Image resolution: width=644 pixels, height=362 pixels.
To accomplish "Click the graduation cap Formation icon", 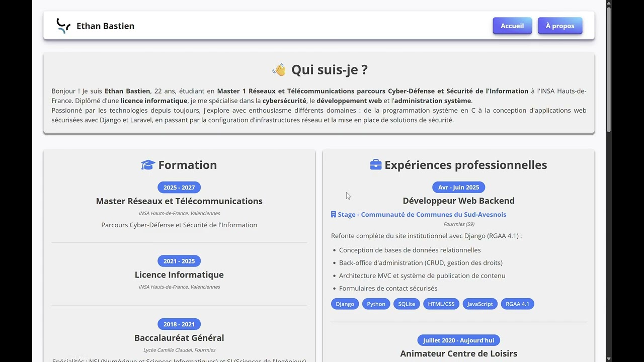I will click(x=148, y=165).
